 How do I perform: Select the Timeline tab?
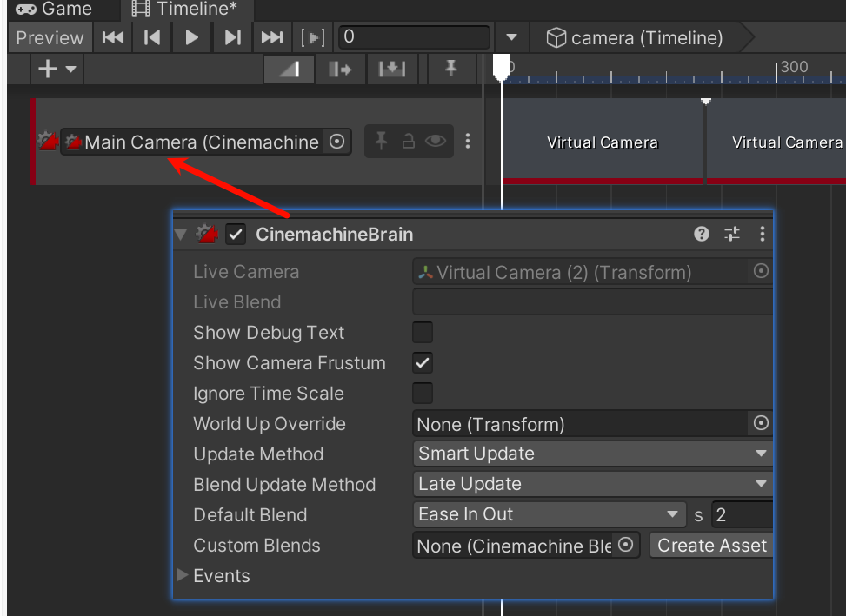[185, 9]
